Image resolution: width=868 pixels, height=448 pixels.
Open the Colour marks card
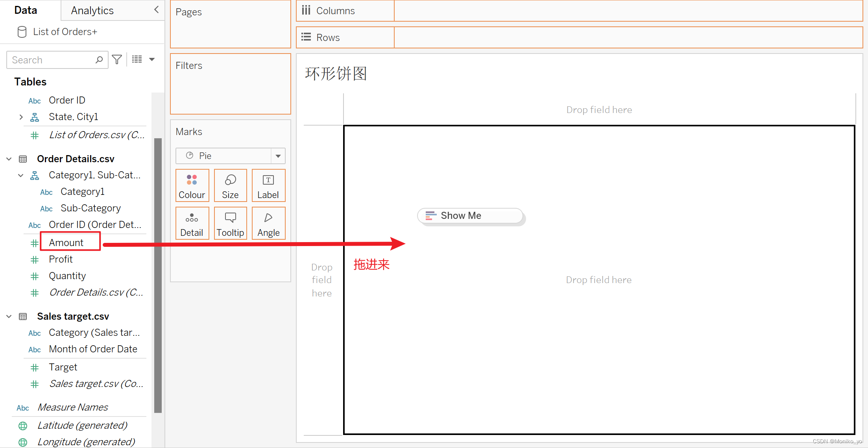click(192, 185)
